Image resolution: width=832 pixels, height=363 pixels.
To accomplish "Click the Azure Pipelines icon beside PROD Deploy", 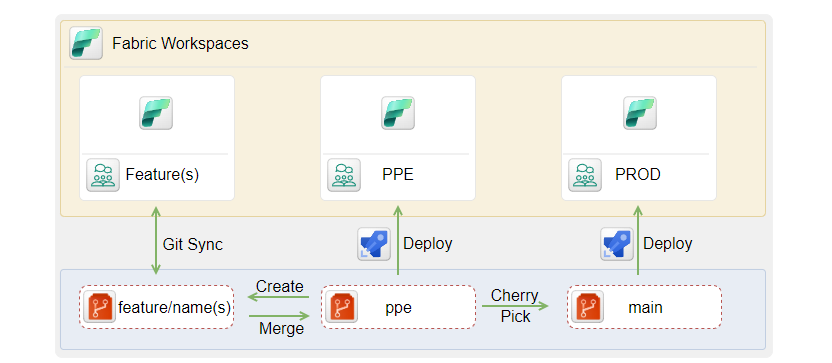I will coord(617,244).
